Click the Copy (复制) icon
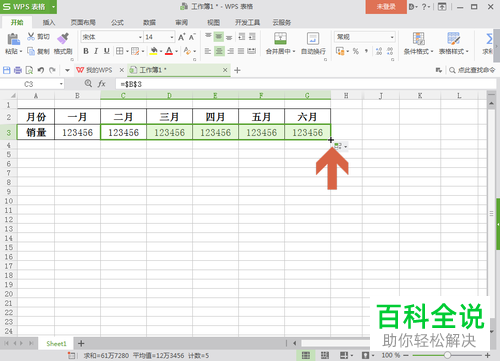The height and width of the screenshot is (361, 500). point(31,51)
